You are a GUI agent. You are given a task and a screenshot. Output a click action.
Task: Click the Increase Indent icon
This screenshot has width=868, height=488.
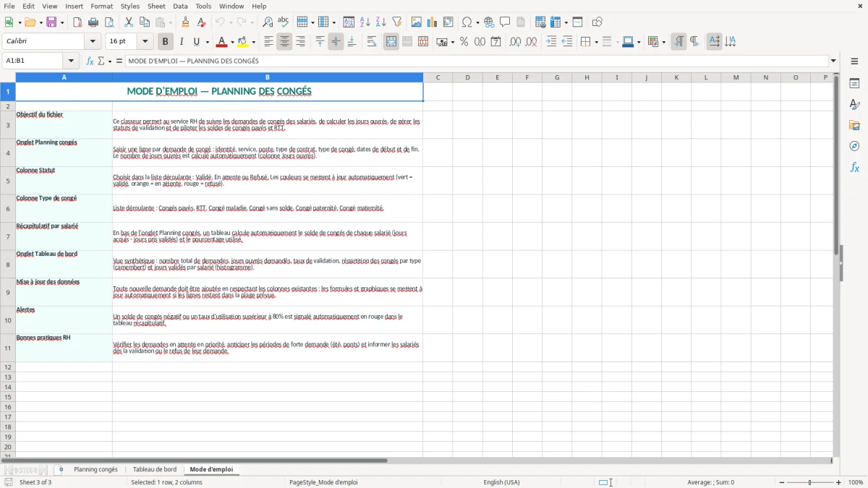[551, 42]
